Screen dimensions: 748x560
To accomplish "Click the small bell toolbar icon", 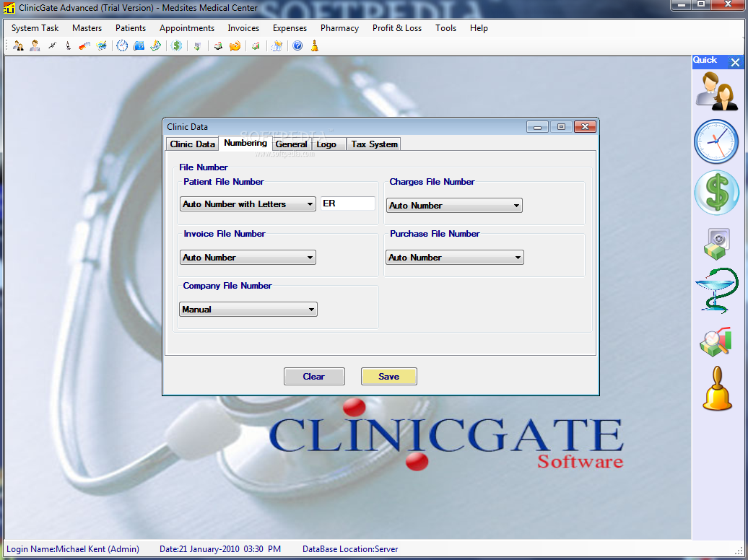I will pyautogui.click(x=314, y=45).
